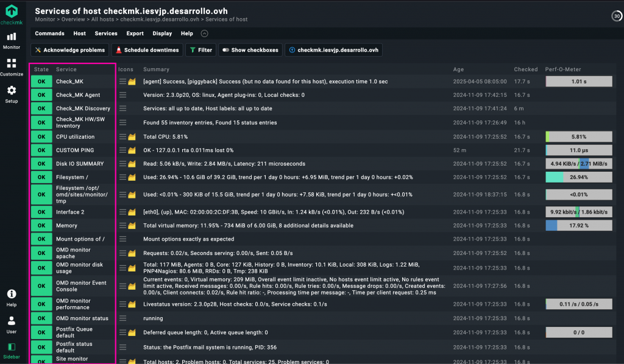Open the Display menu
Image resolution: width=624 pixels, height=364 pixels.
(162, 34)
